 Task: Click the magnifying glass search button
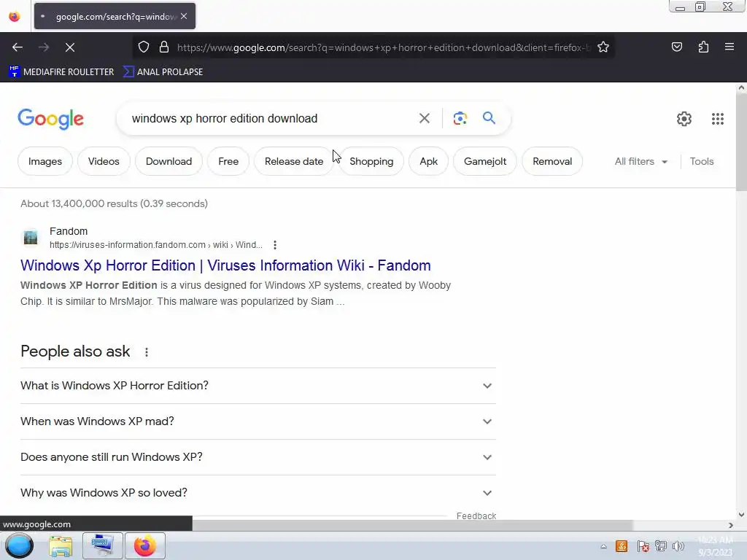[x=489, y=117]
